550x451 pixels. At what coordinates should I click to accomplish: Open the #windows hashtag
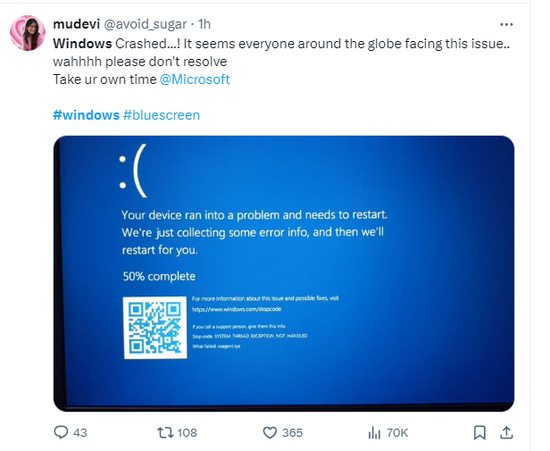point(86,115)
